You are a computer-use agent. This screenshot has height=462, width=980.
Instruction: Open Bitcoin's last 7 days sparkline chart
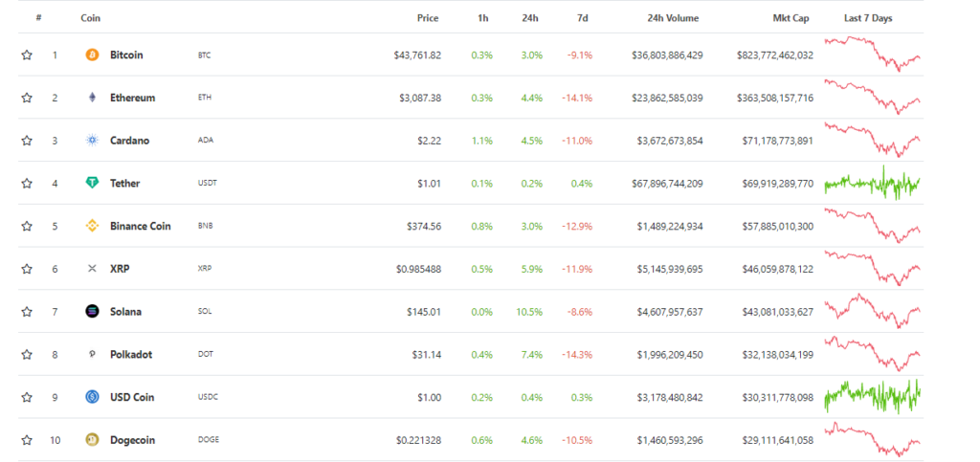(x=872, y=55)
